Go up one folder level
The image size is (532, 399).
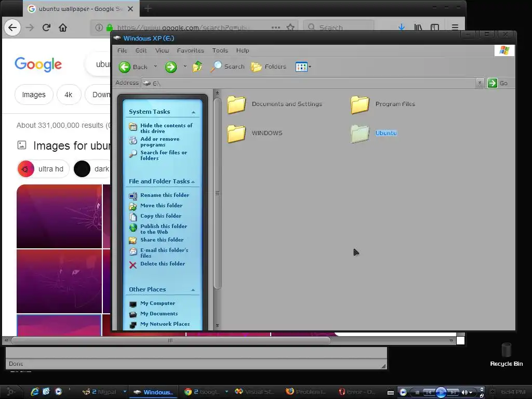(197, 66)
